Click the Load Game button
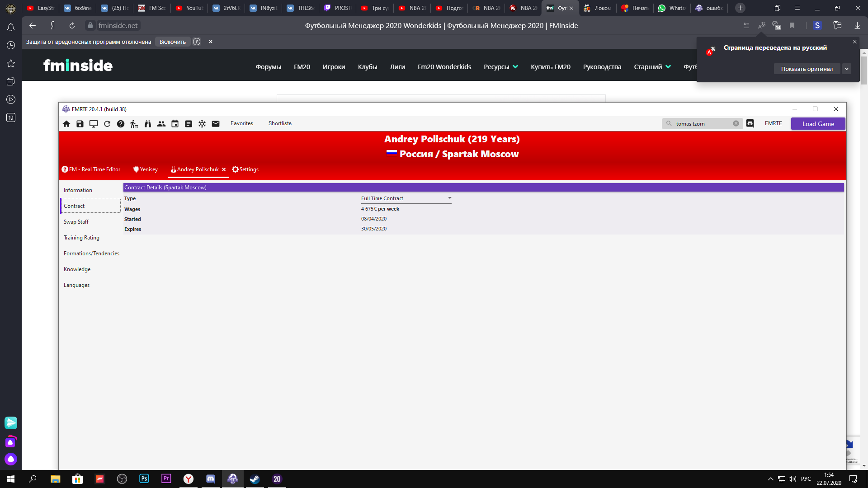Viewport: 868px width, 488px height. pos(818,124)
